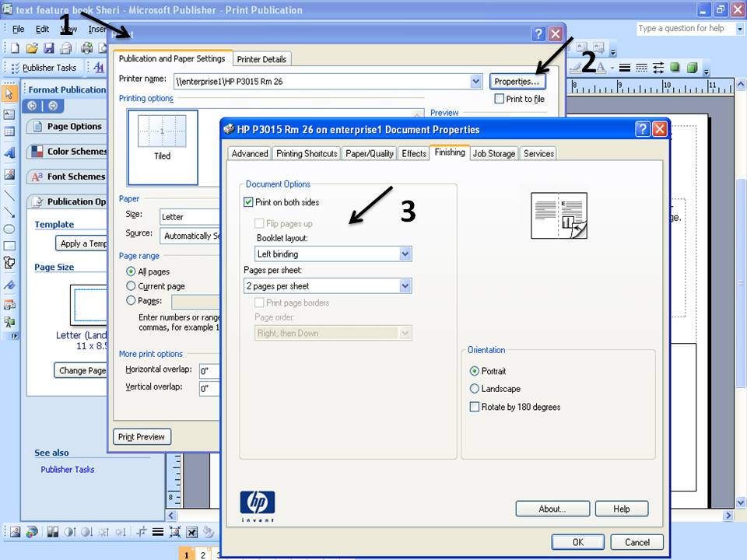Click the Arrow Style icon in formatting toolbar
This screenshot has height=560, width=747.
[658, 68]
